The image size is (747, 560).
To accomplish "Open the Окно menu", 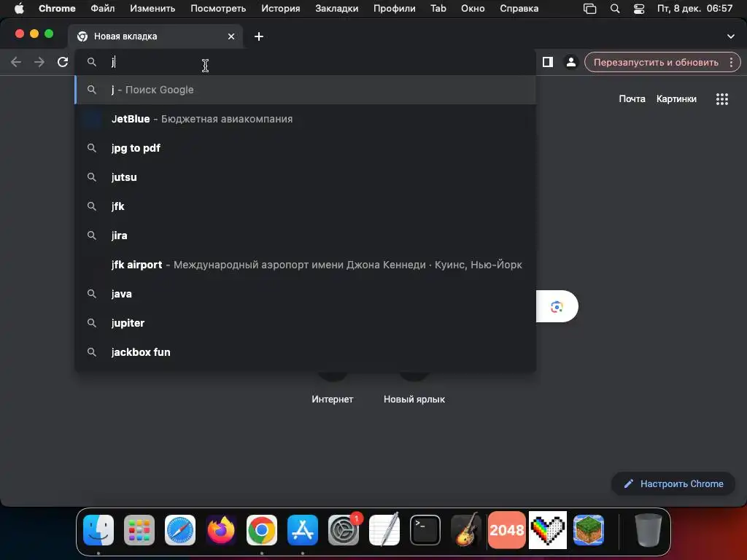I will [x=473, y=9].
